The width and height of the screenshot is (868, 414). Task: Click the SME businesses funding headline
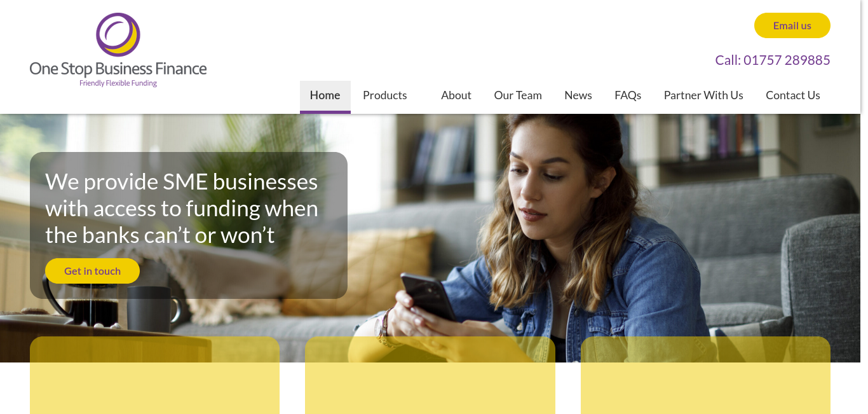tap(182, 209)
